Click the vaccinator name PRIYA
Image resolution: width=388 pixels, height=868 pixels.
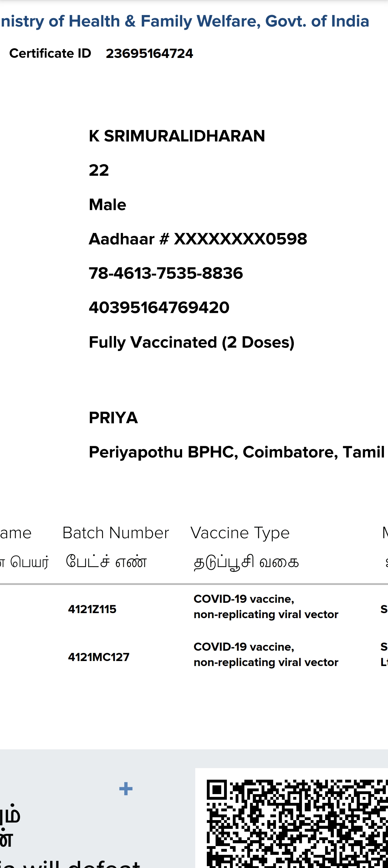113,418
